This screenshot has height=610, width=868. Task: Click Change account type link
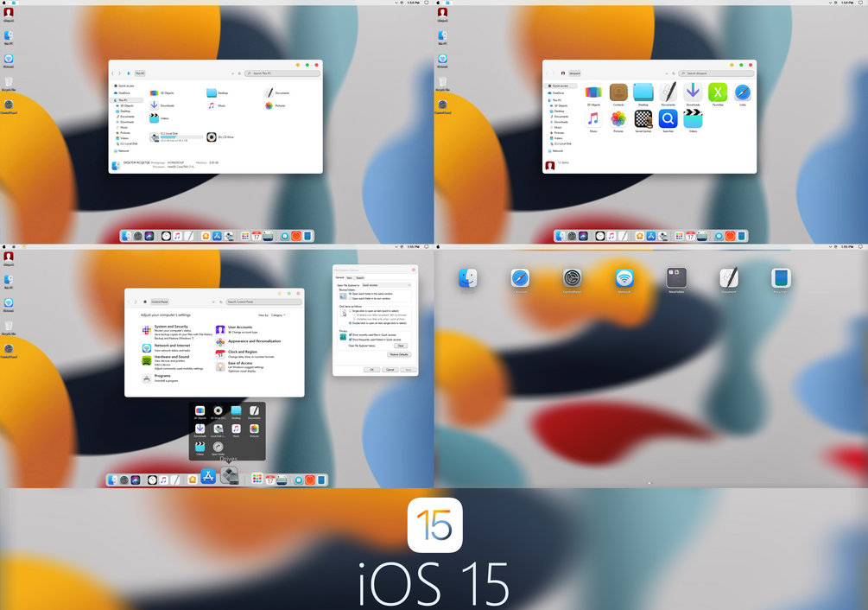244,332
